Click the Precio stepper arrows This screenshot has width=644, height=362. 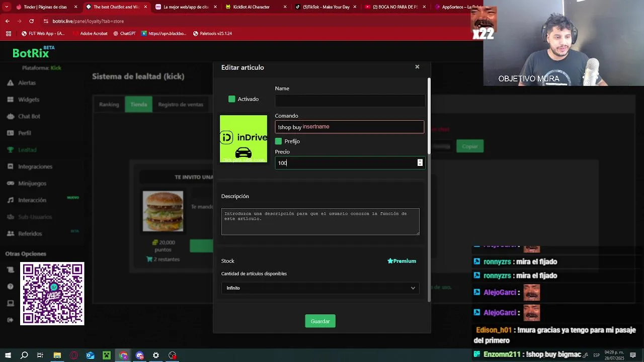pos(420,163)
